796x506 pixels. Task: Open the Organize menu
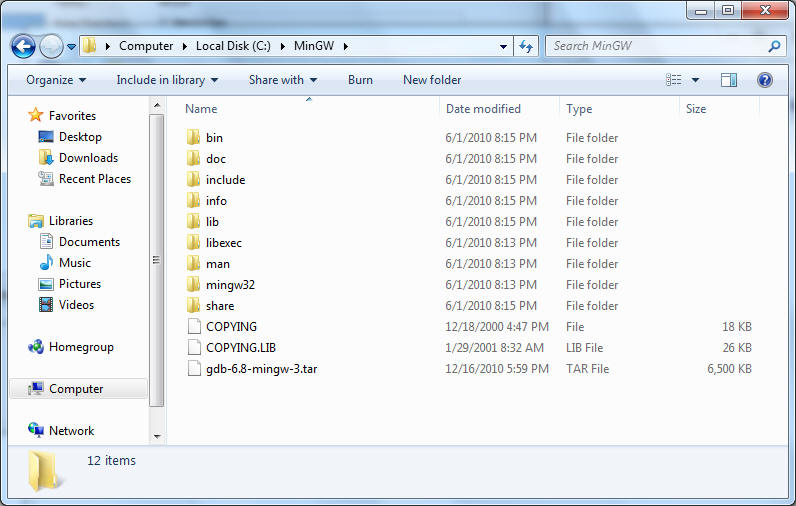tap(56, 80)
